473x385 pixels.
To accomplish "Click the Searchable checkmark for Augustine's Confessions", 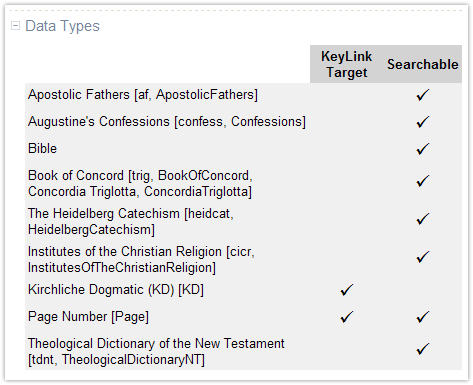I will click(423, 122).
